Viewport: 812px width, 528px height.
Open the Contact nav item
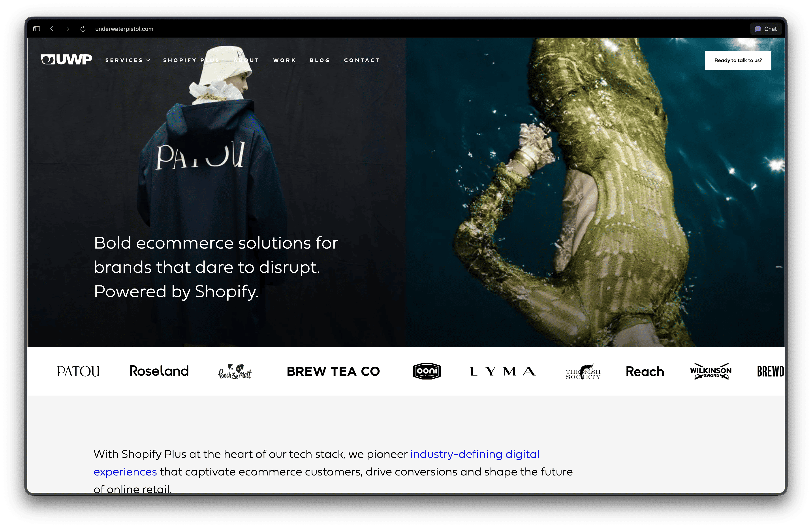click(362, 60)
